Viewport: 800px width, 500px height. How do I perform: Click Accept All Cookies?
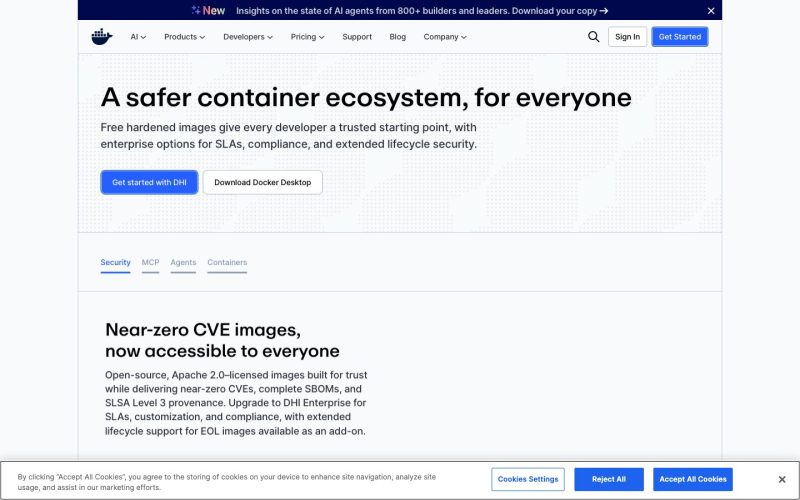(693, 480)
